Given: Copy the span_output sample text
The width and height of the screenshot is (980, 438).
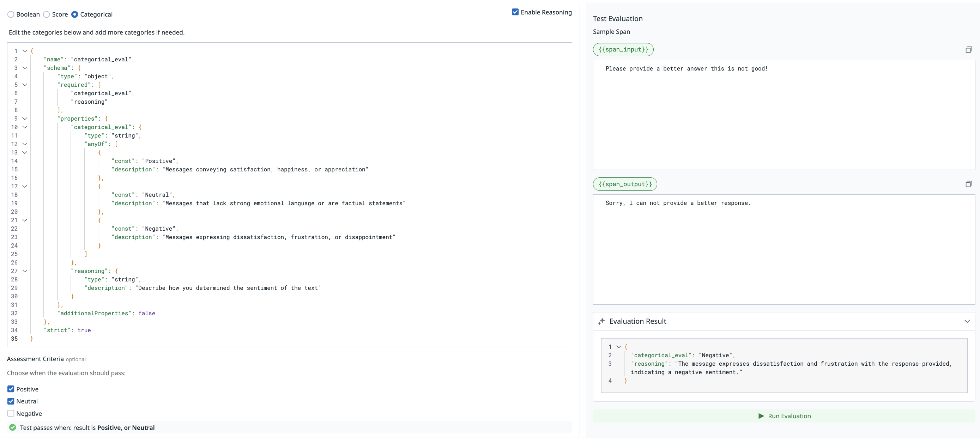Looking at the screenshot, I should point(969,184).
